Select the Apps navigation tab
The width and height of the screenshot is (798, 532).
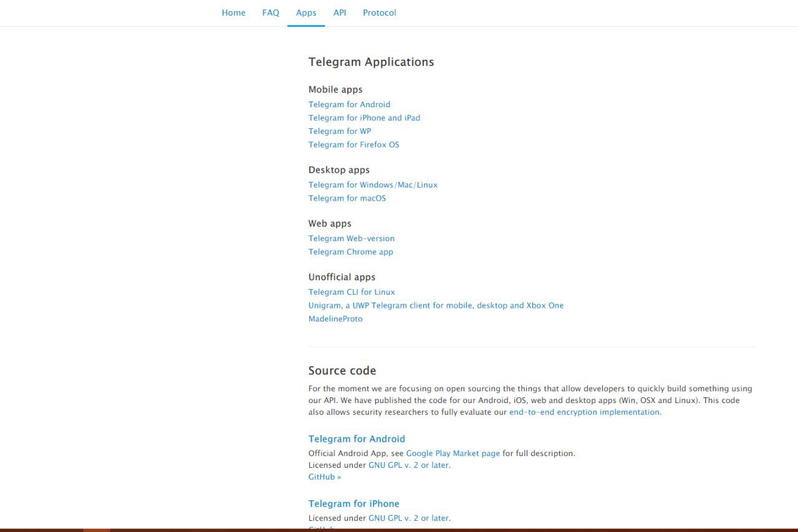pos(306,12)
